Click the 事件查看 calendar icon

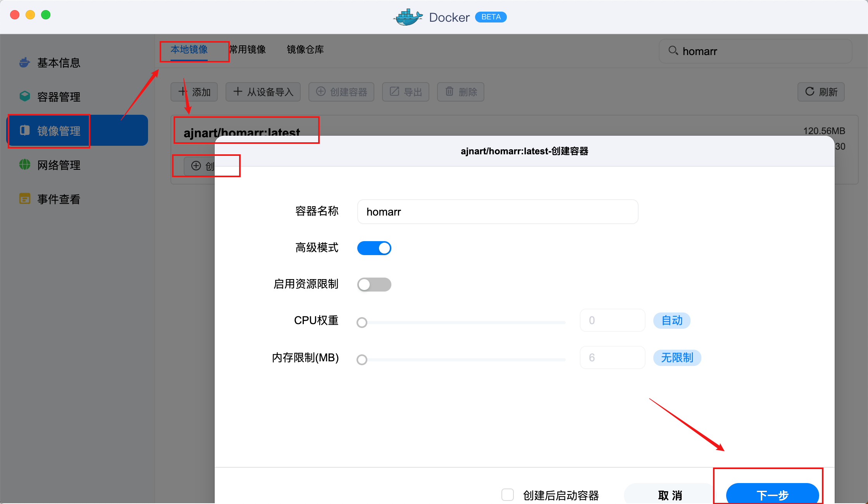pos(25,199)
